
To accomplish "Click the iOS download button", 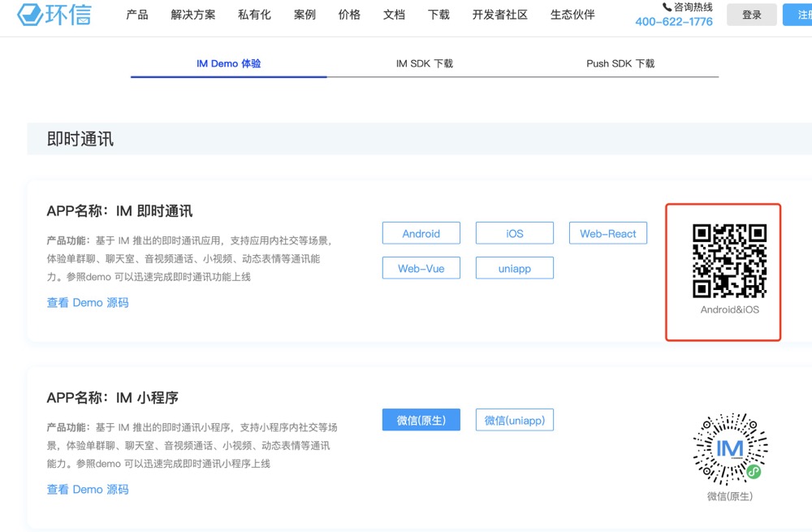I will 515,233.
